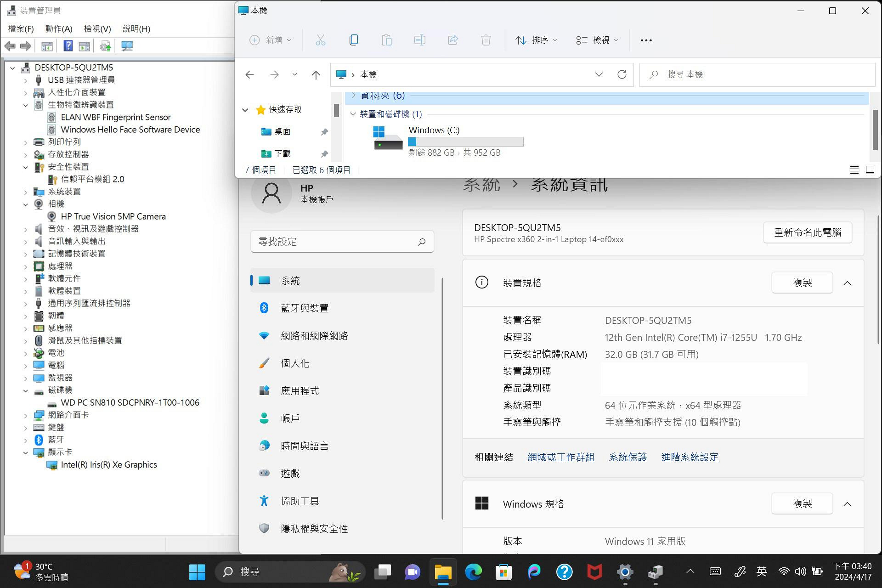Click Rename icon in File Explorer toolbar
This screenshot has width=882, height=588.
tap(420, 40)
